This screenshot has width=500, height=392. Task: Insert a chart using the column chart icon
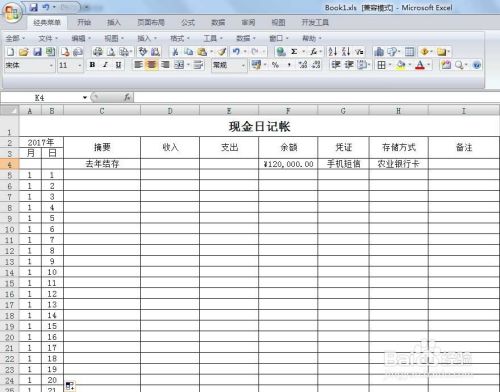[x=379, y=52]
